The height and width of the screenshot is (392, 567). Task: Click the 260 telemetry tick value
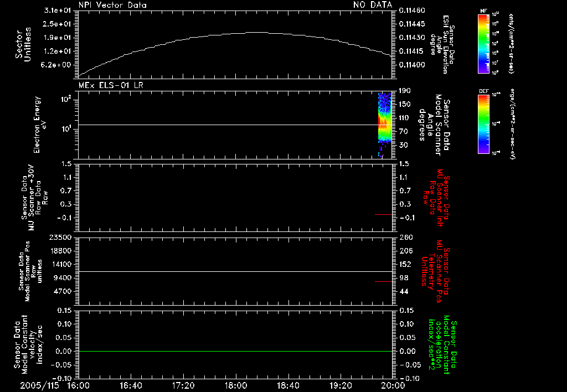tap(406, 238)
